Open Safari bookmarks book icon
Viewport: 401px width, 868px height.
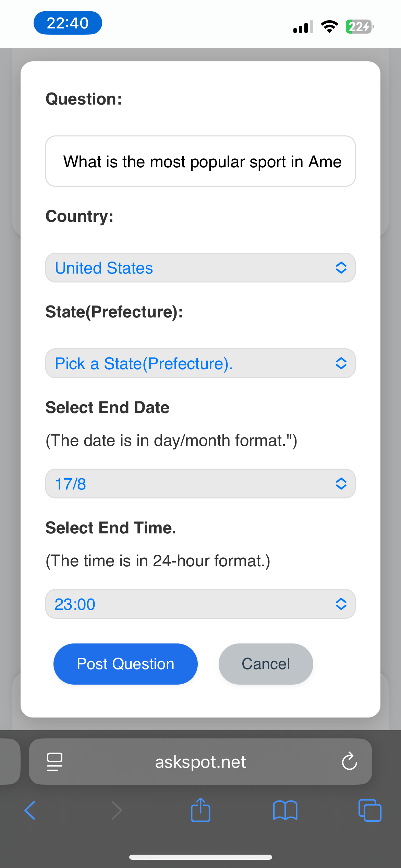tap(285, 810)
